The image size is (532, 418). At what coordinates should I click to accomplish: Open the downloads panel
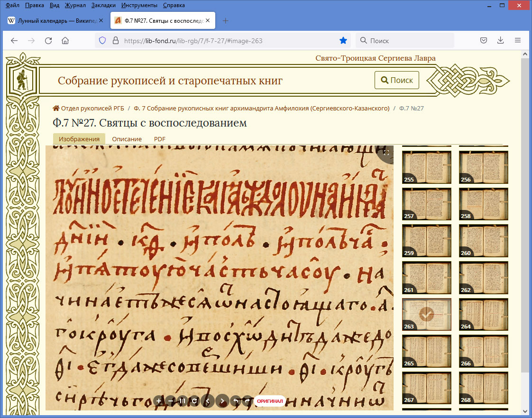point(500,41)
